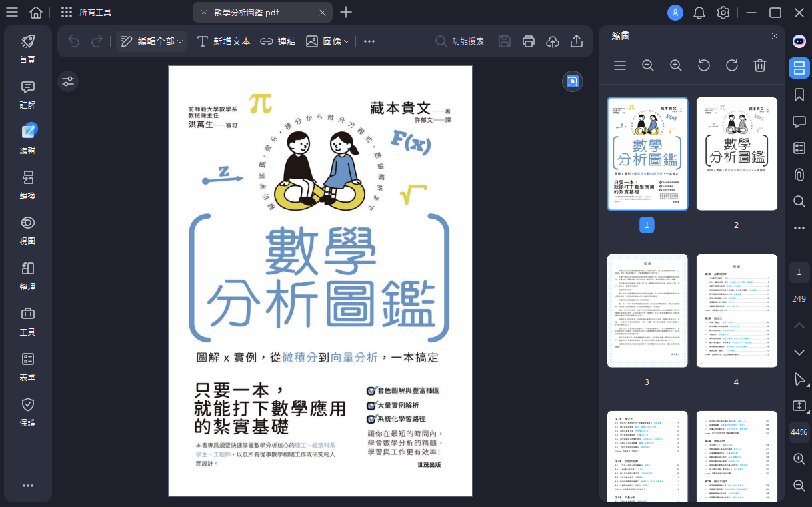The width and height of the screenshot is (812, 507).
Task: Select the page 4 thumbnail
Action: tap(737, 310)
